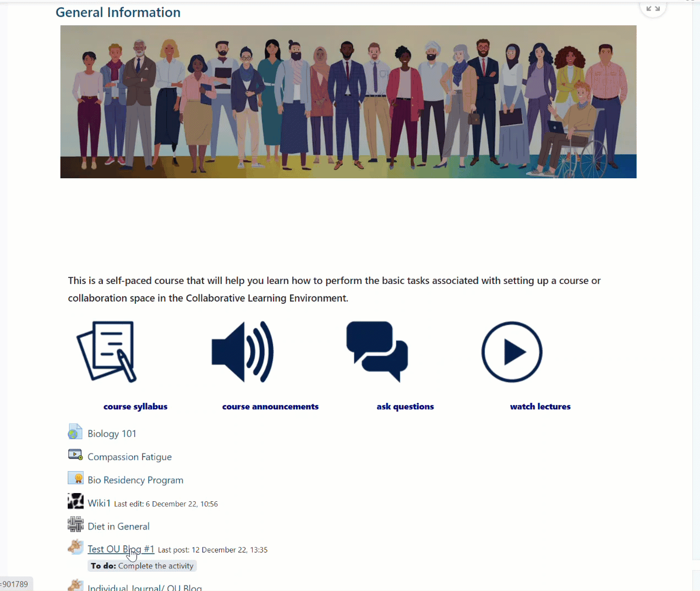Toggle the full-screen arrows button
The width and height of the screenshot is (700, 591).
[653, 8]
